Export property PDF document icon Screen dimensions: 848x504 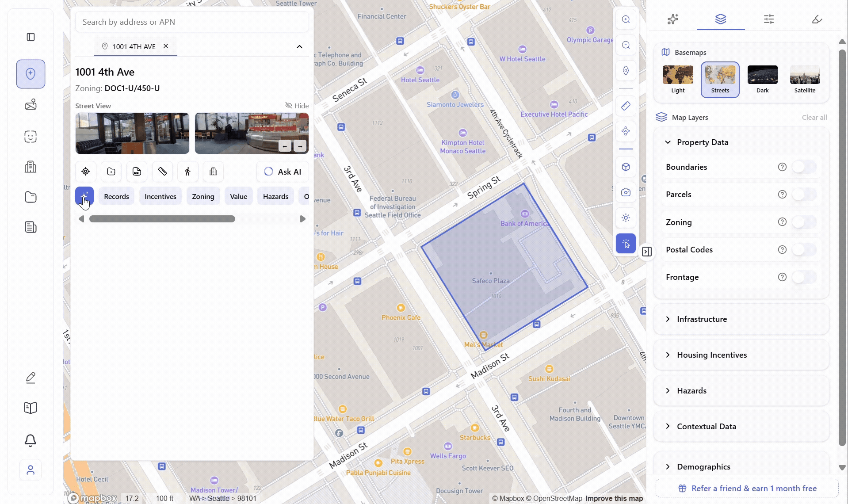(x=137, y=172)
